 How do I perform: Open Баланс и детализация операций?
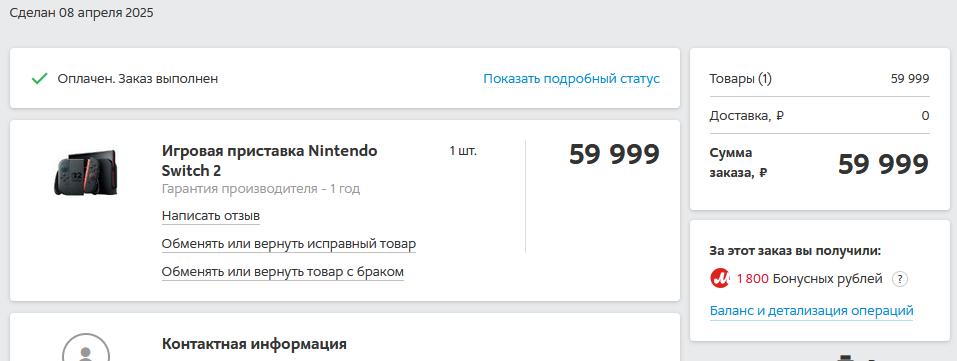pos(811,310)
